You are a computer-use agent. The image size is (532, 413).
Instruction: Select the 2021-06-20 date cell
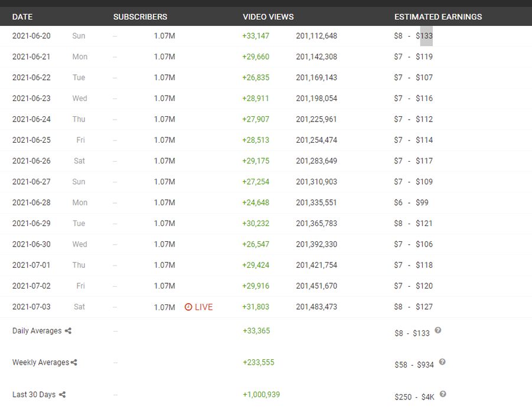[31, 36]
